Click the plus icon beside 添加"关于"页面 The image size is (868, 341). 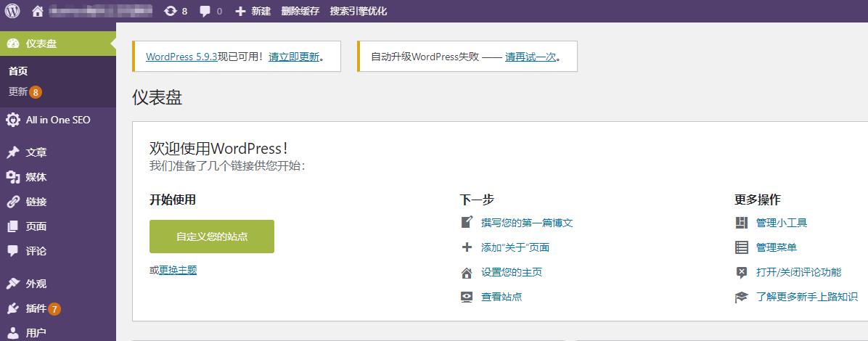(467, 247)
